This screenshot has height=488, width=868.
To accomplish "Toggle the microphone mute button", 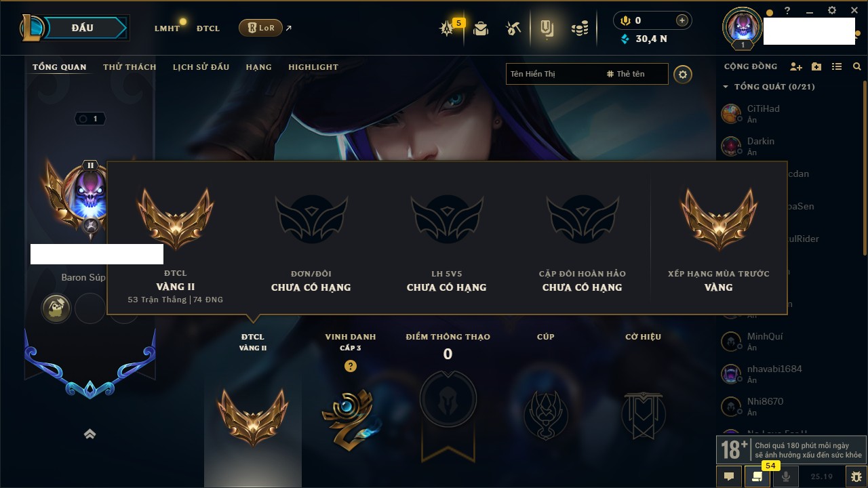I will tap(786, 476).
